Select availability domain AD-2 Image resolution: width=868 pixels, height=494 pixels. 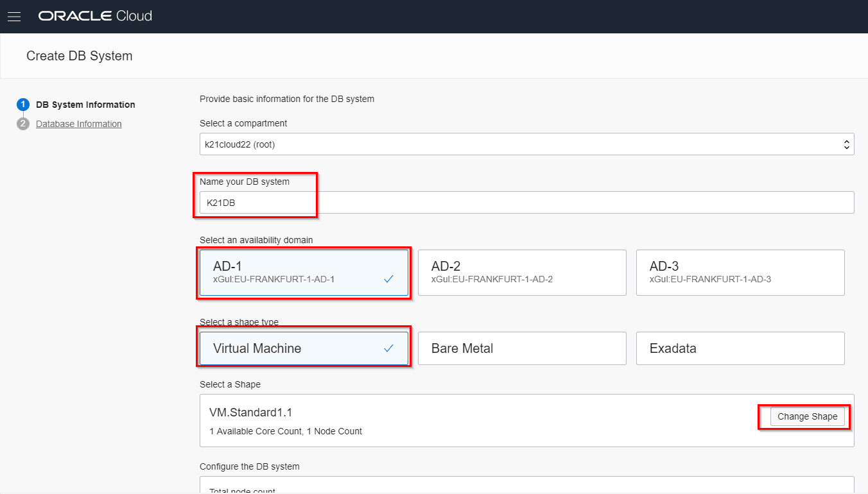pos(522,273)
